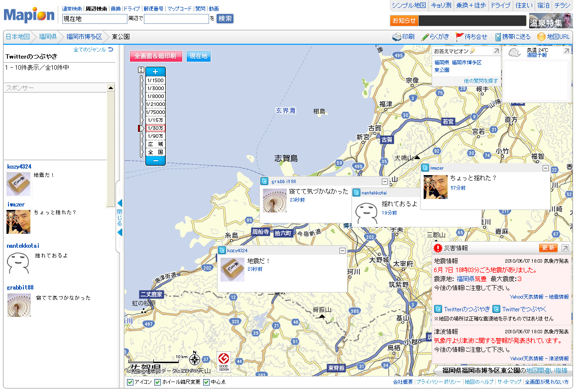Zoom out with the minus button
This screenshot has width=576, height=392.
[x=155, y=160]
